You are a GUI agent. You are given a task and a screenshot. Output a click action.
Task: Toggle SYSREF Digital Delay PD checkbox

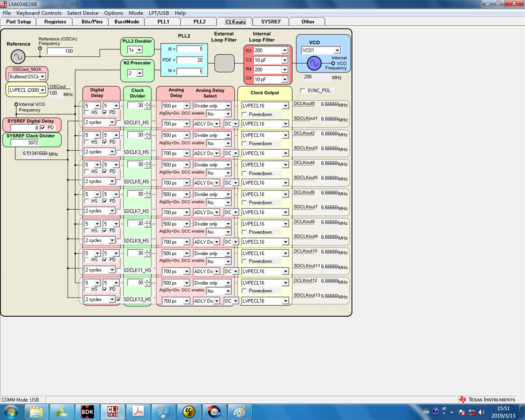point(43,128)
